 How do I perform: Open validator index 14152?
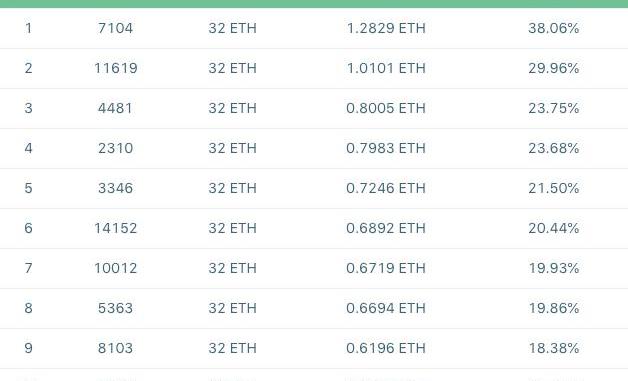tap(115, 228)
